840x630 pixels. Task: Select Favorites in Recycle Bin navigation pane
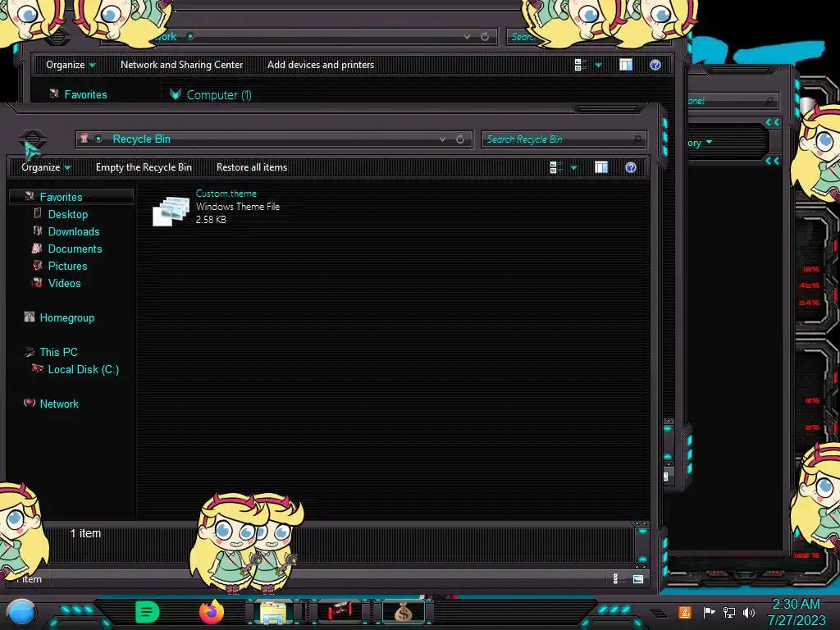(61, 197)
